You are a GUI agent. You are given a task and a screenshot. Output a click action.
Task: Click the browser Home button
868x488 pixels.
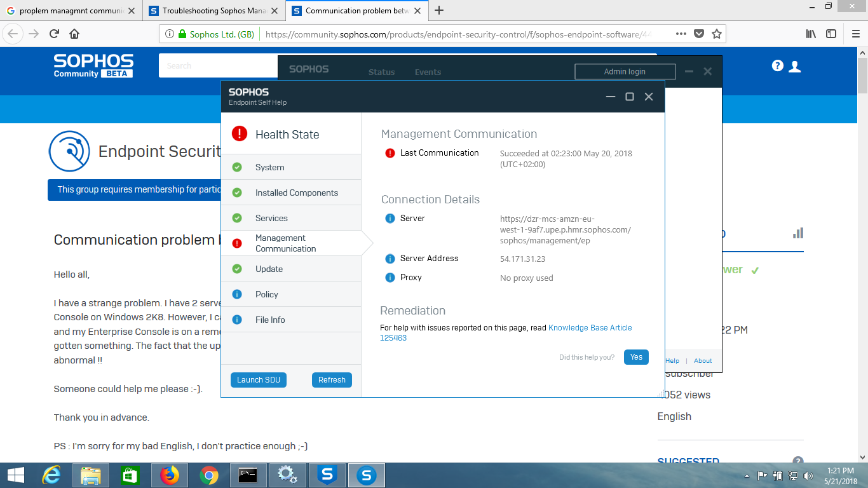point(74,34)
